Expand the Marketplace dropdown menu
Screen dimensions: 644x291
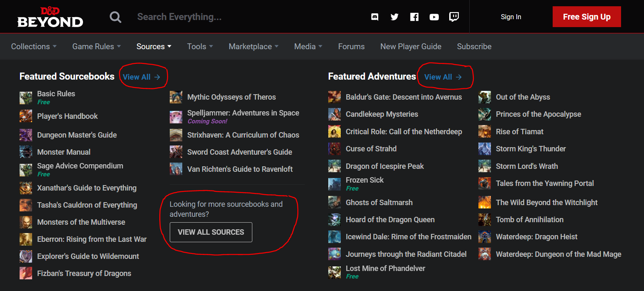[x=254, y=46]
